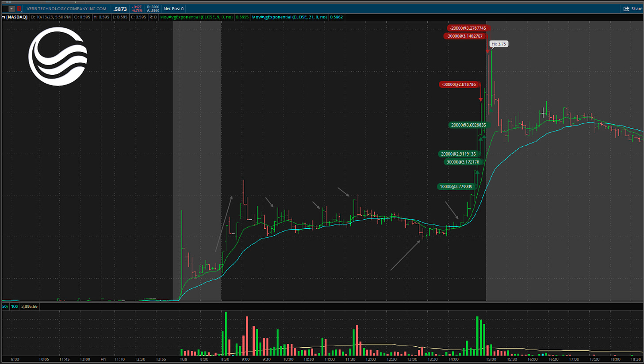Click the 3,895.66 volume value
This screenshot has height=364, width=644.
pyautogui.click(x=29, y=306)
